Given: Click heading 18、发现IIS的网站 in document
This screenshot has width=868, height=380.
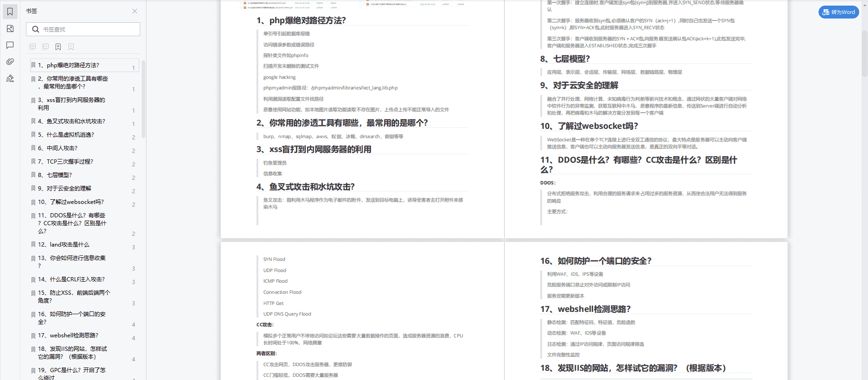Looking at the screenshot, I should [x=633, y=368].
